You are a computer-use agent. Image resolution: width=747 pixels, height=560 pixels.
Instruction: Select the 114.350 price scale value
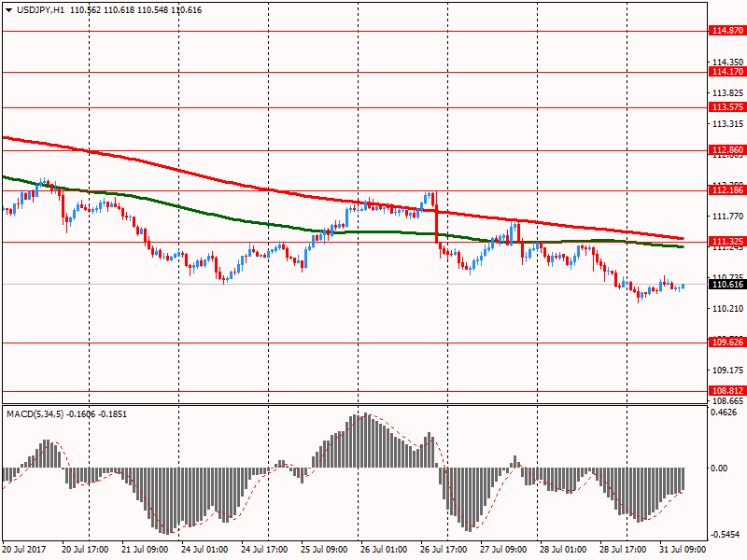pos(727,62)
